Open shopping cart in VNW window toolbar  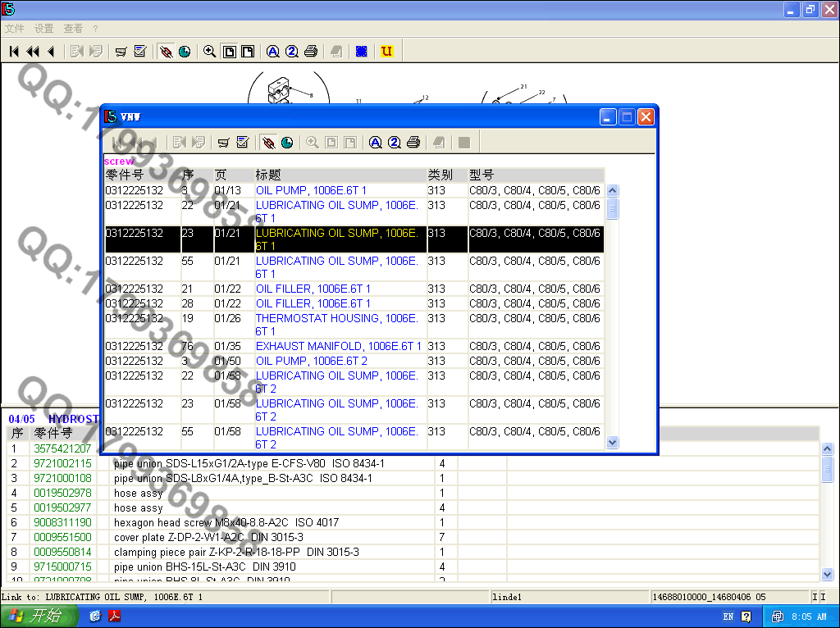point(223,143)
